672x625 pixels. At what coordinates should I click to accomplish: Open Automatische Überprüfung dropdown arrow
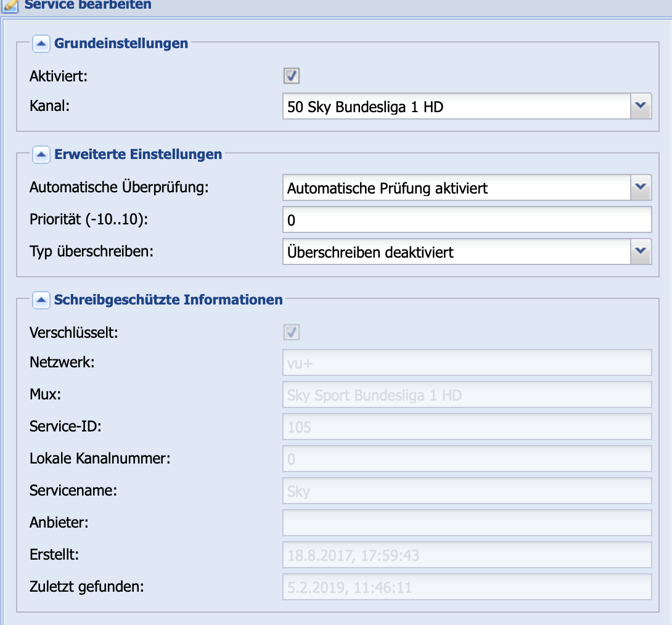coord(641,187)
